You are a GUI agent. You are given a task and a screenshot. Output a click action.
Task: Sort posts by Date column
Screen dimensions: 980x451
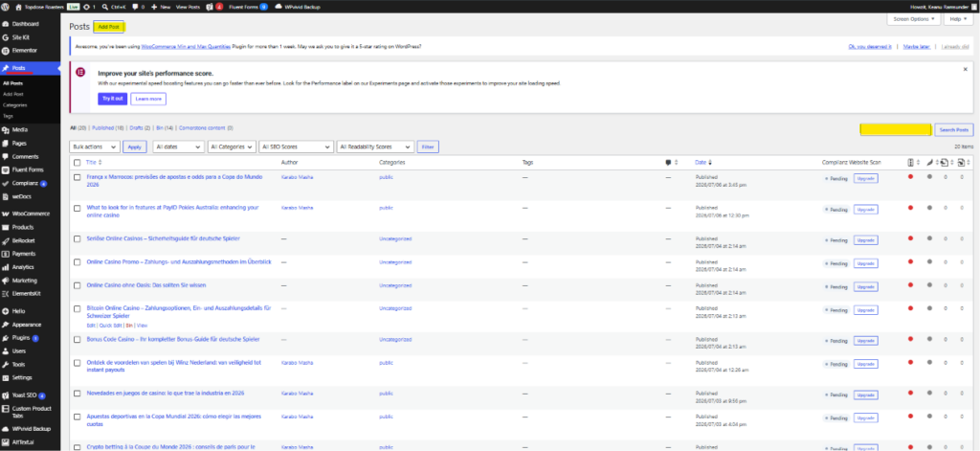(x=703, y=163)
